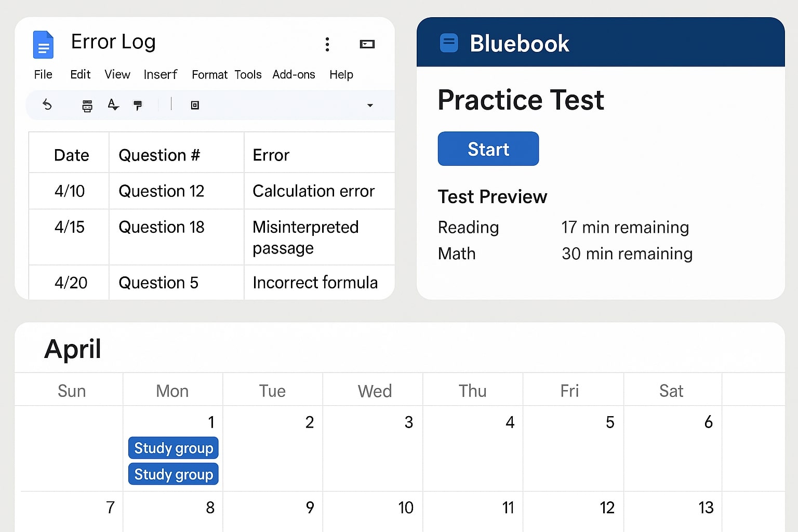Click the print icon in the toolbar

coord(87,106)
